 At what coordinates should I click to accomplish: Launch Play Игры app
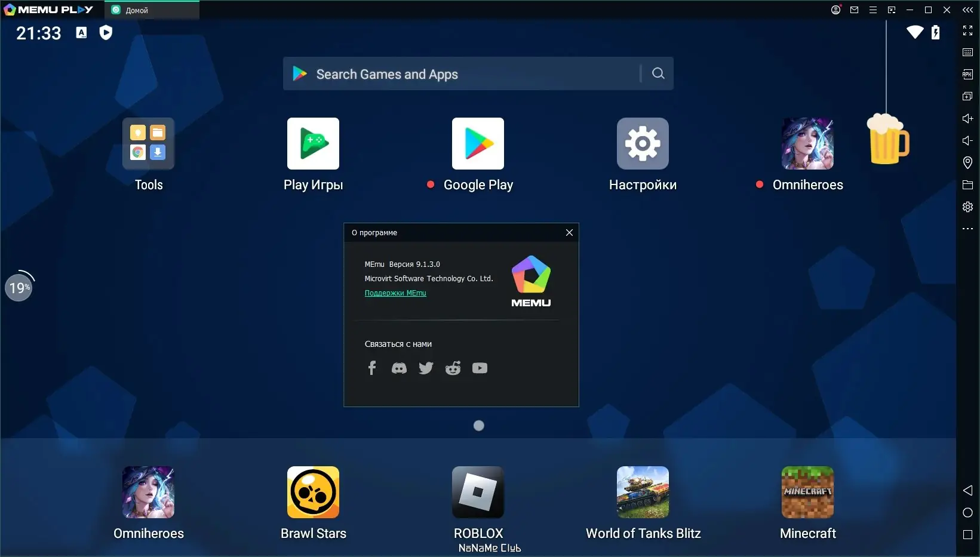(313, 143)
